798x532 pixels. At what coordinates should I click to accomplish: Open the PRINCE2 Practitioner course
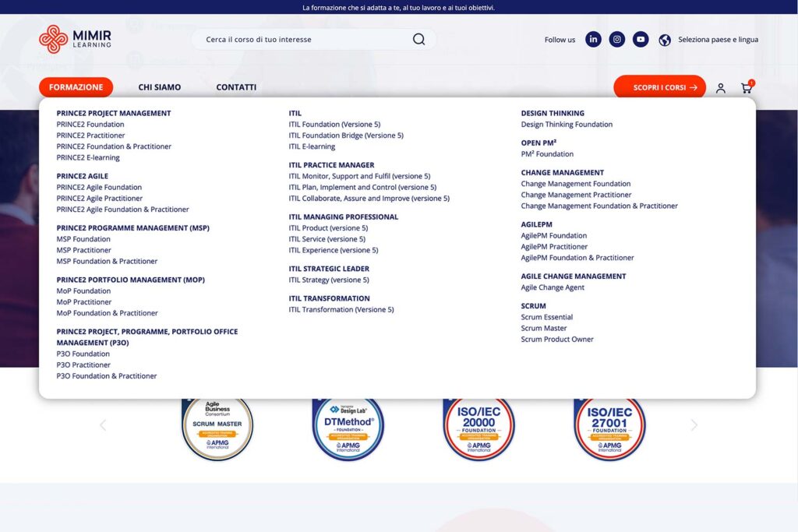point(90,136)
